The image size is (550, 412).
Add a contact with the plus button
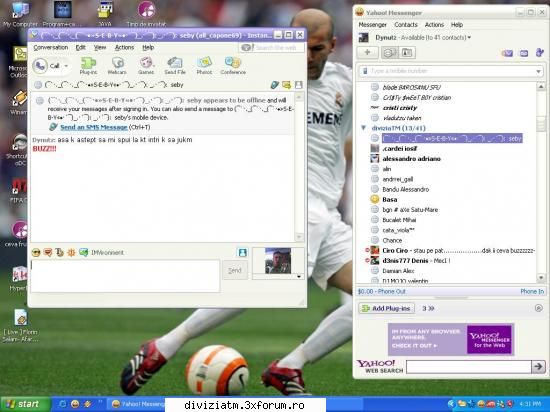pyautogui.click(x=367, y=53)
